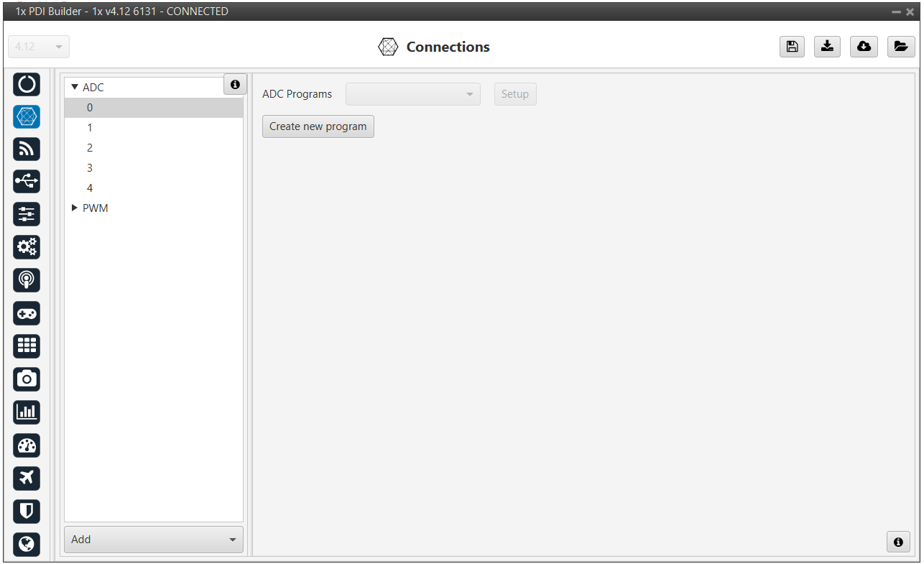This screenshot has height=564, width=924.
Task: Open the airplane sidebar icon
Action: click(27, 478)
